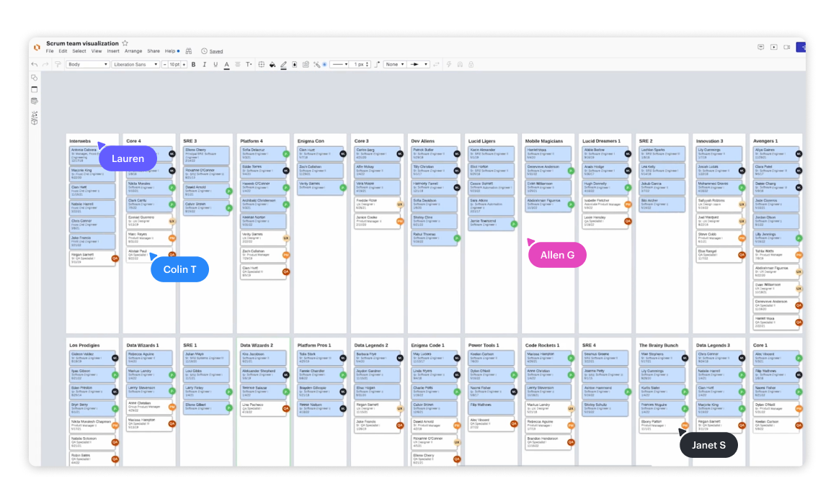This screenshot has height=504, width=836.
Task: Click the font size 10 pt field
Action: coord(174,65)
